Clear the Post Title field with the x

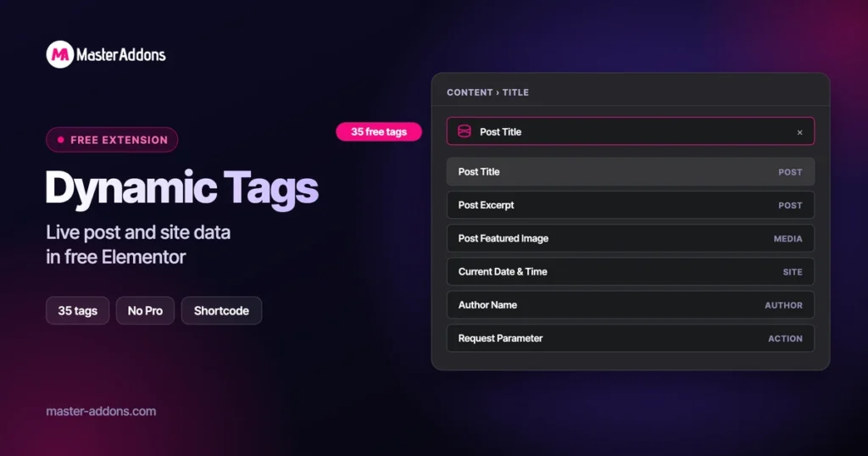coord(799,132)
